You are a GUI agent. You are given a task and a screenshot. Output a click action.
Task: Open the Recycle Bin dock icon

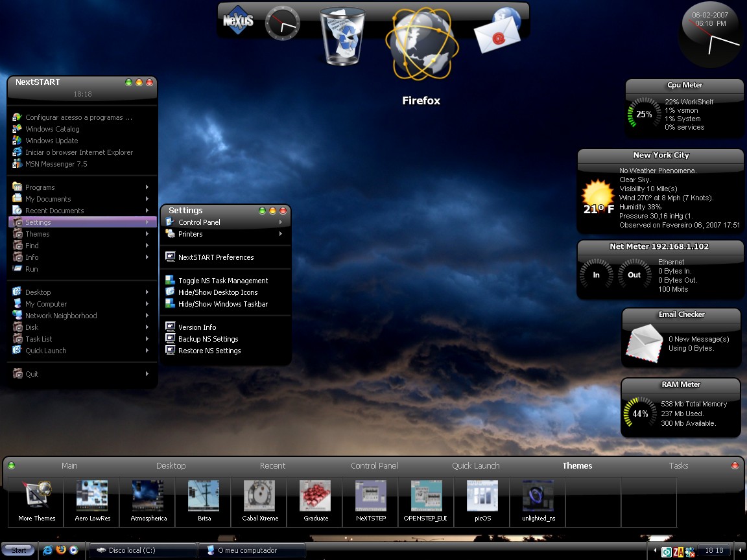pos(342,36)
